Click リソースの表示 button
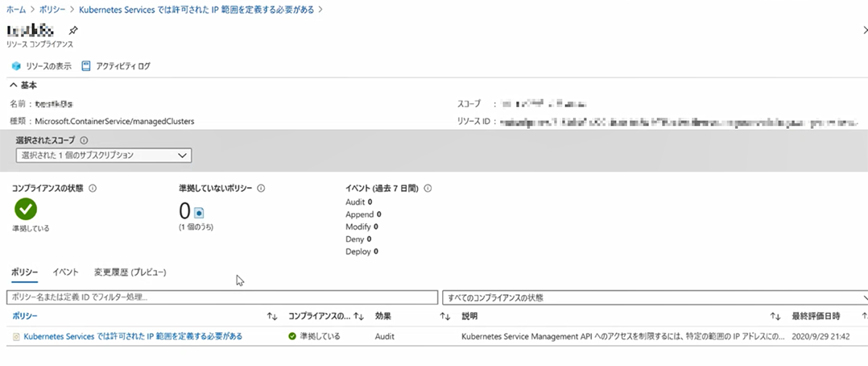868x366 pixels. [x=42, y=67]
